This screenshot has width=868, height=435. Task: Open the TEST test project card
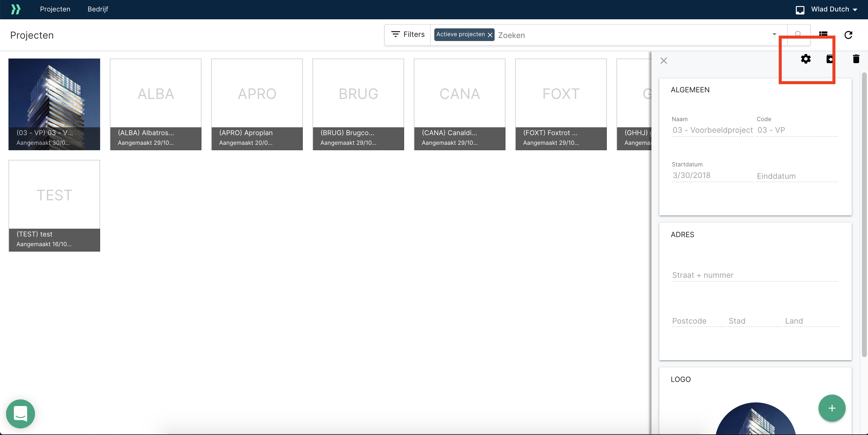(x=54, y=205)
